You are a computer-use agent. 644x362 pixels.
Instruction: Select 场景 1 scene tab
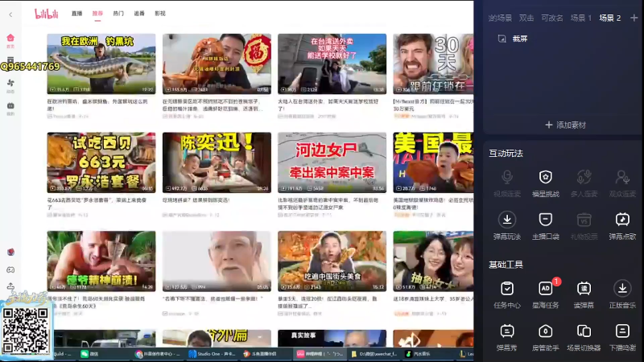click(x=581, y=18)
